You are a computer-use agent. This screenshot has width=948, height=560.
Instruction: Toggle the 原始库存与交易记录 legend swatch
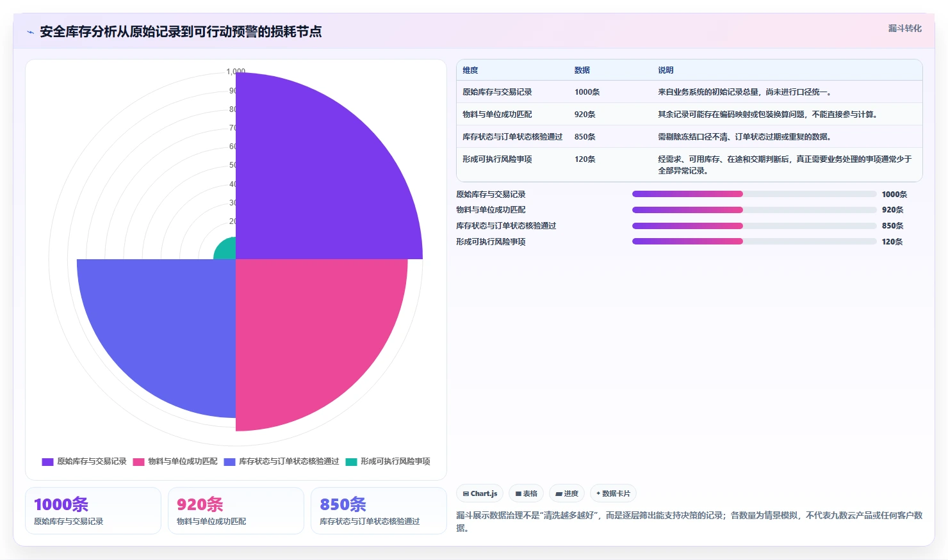point(47,461)
